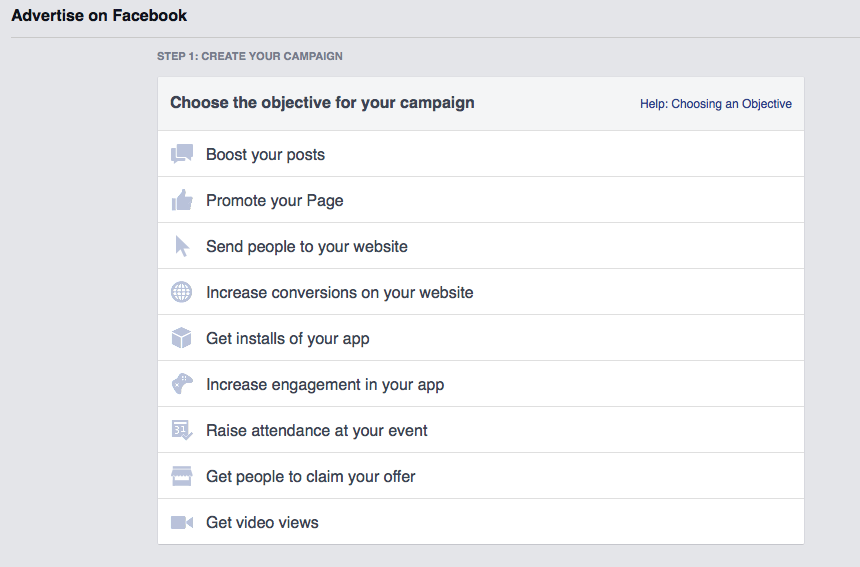860x567 pixels.
Task: Click the cursor arrow website icon
Action: pos(182,246)
